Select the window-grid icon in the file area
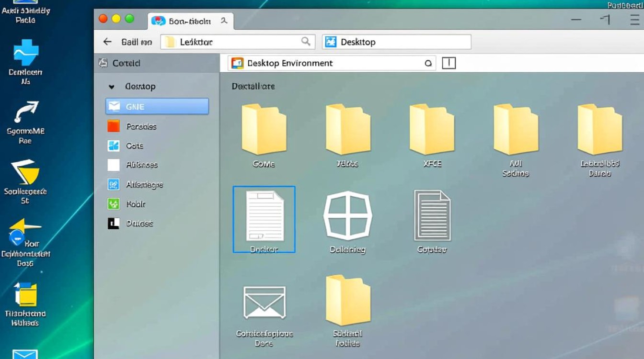The image size is (644, 359). coord(348,216)
